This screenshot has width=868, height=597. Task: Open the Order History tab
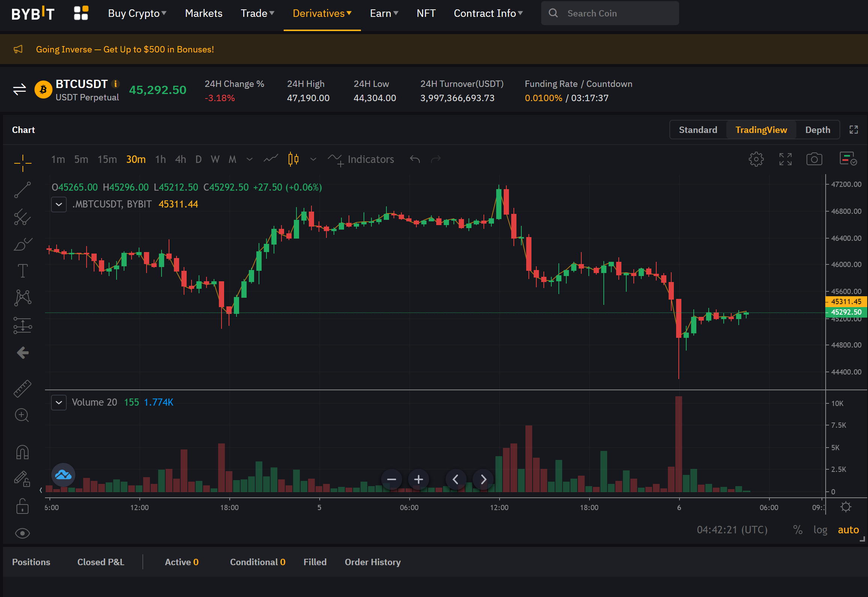pos(373,562)
